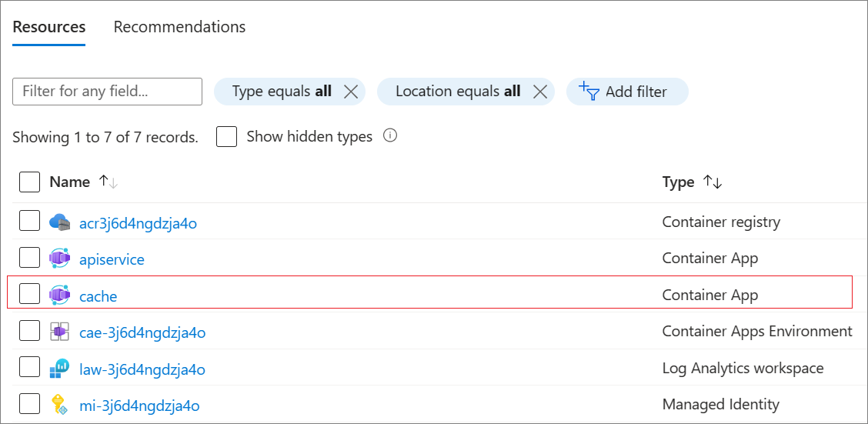Click the info icon beside Show hidden types
The image size is (868, 424).
click(x=390, y=136)
